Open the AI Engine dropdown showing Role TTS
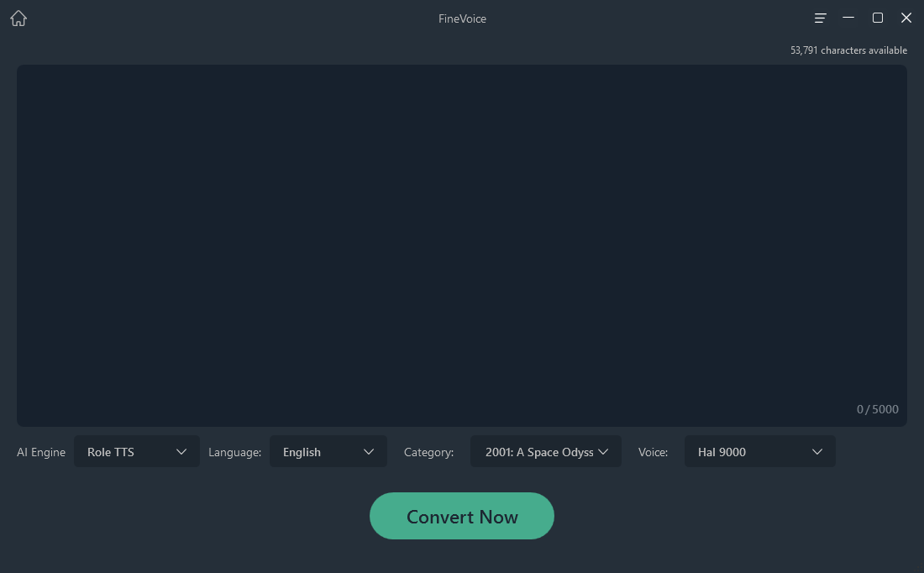This screenshot has width=924, height=573. click(137, 451)
